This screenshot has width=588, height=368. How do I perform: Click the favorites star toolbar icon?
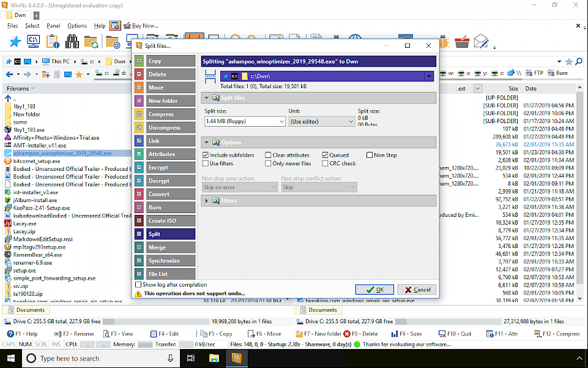coord(15,41)
